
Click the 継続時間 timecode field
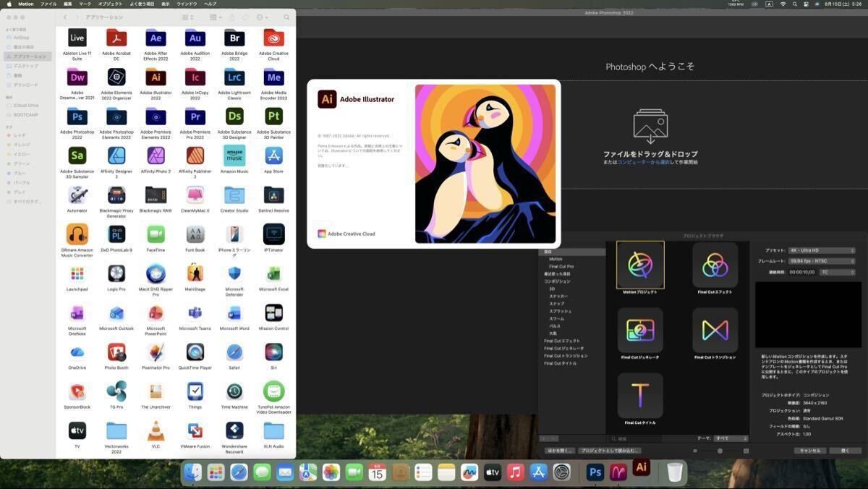(x=801, y=272)
